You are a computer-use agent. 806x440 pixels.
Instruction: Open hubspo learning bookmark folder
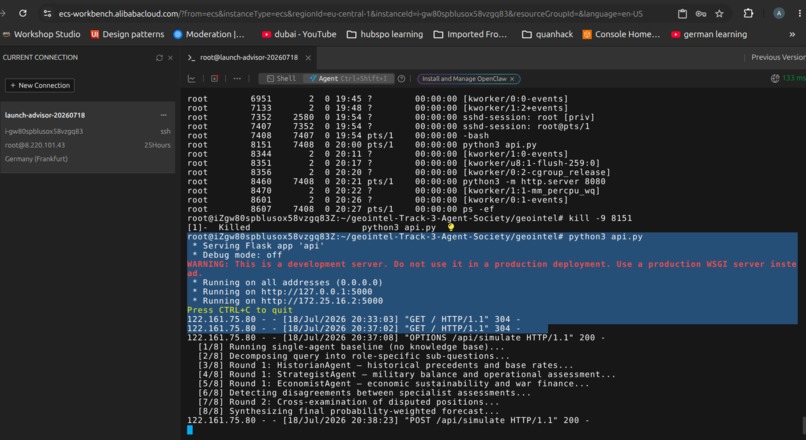tap(385, 34)
